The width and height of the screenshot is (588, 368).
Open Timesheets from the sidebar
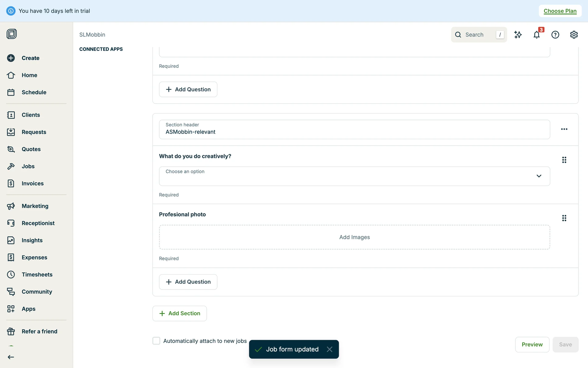click(37, 274)
